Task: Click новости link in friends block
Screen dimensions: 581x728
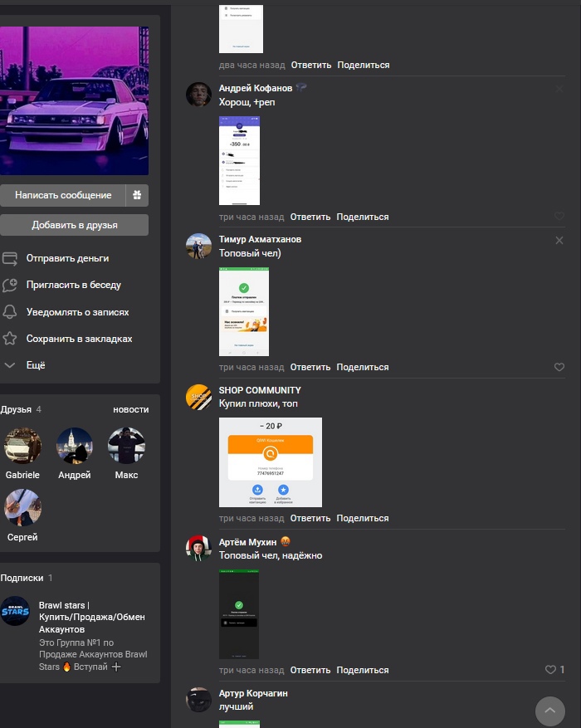Action: click(x=131, y=409)
